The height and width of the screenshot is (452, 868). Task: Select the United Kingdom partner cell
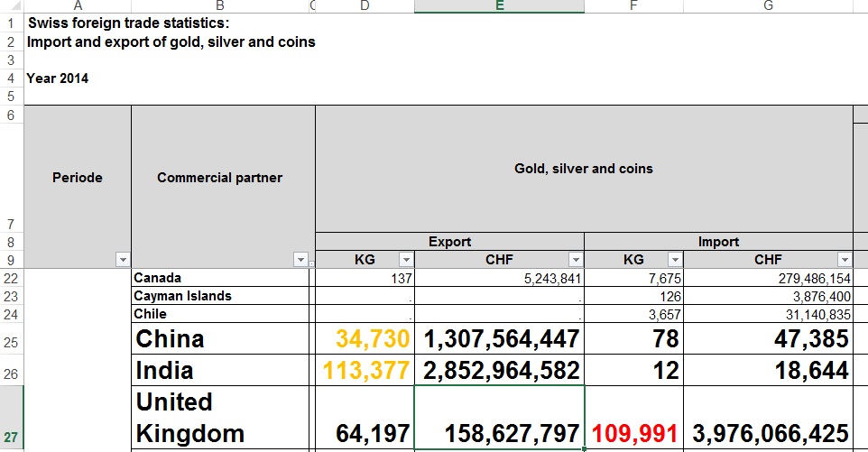pyautogui.click(x=189, y=418)
